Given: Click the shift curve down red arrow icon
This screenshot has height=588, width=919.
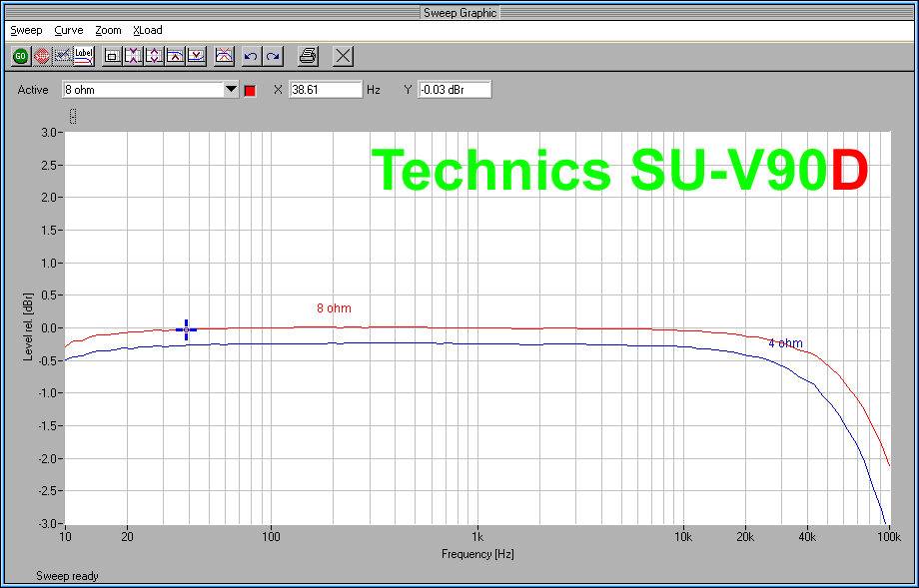Looking at the screenshot, I should tap(197, 56).
